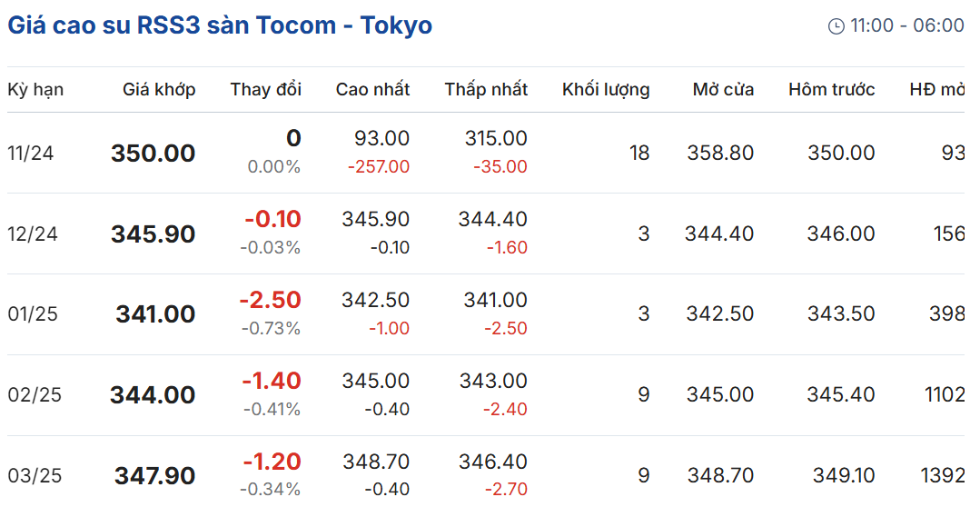Select the Kỳ hạn column header
Viewport: 980px width, 507px height.
pos(35,89)
